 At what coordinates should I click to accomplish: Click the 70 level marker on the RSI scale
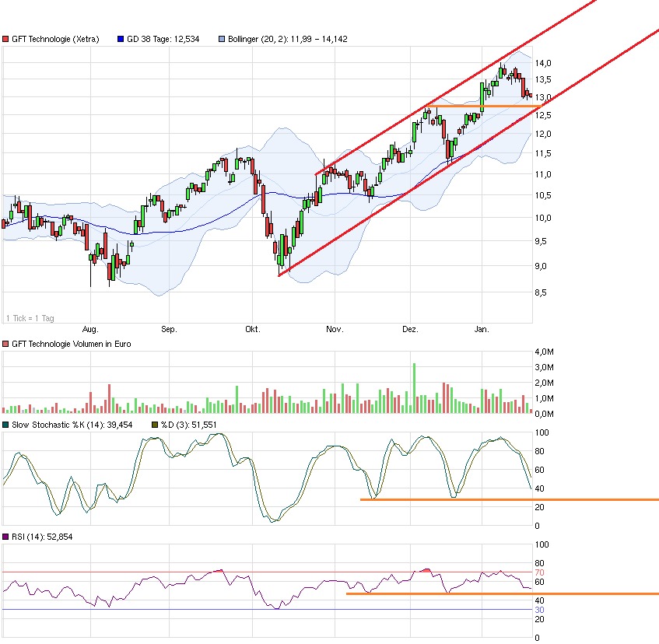(x=538, y=572)
